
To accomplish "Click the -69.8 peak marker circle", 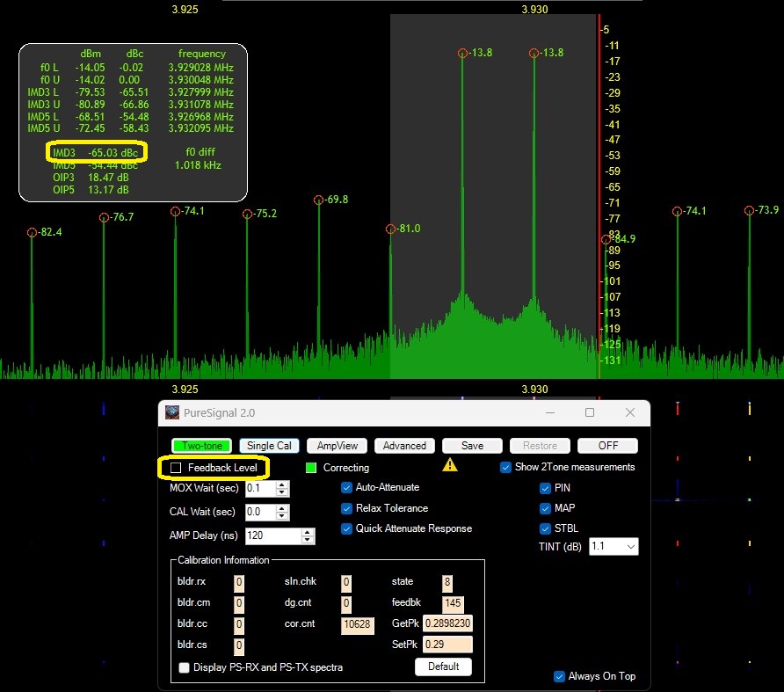I will (319, 200).
